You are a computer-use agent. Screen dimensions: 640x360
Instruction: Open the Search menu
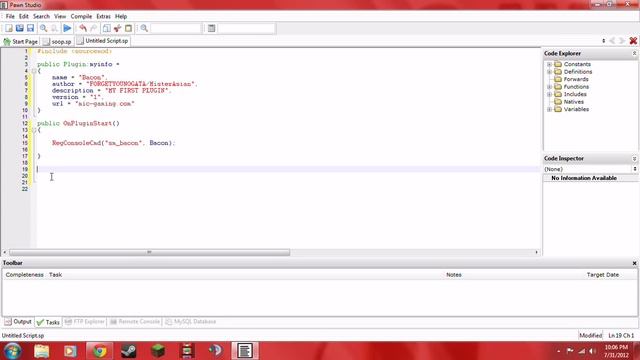tap(41, 16)
